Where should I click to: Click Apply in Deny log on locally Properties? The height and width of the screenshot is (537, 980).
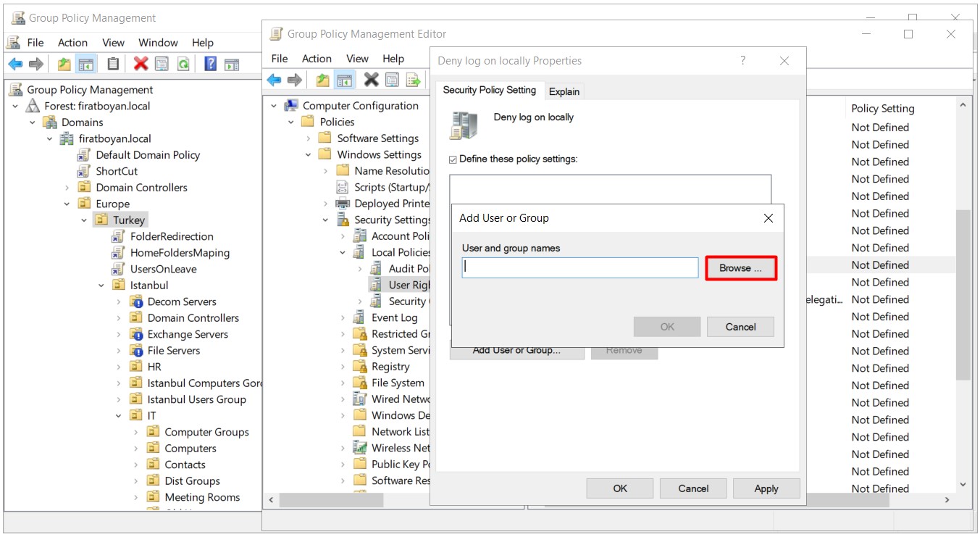[766, 488]
